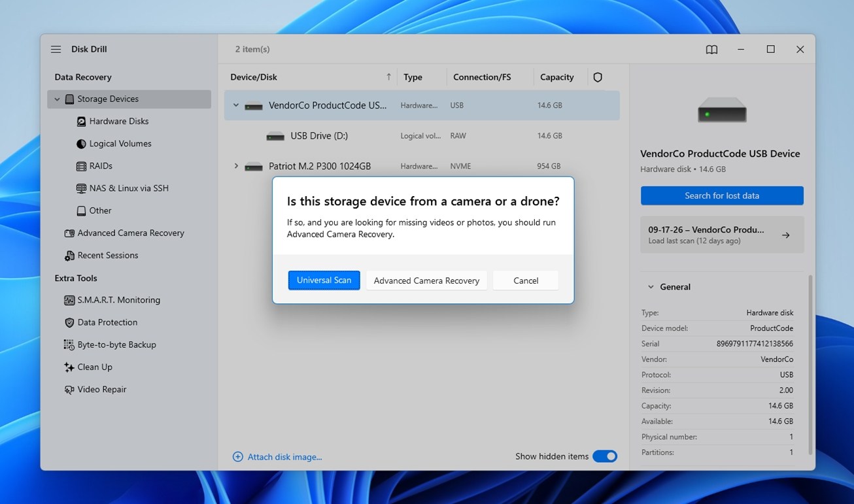Click the Other device icon in sidebar
The image size is (854, 504).
point(81,211)
